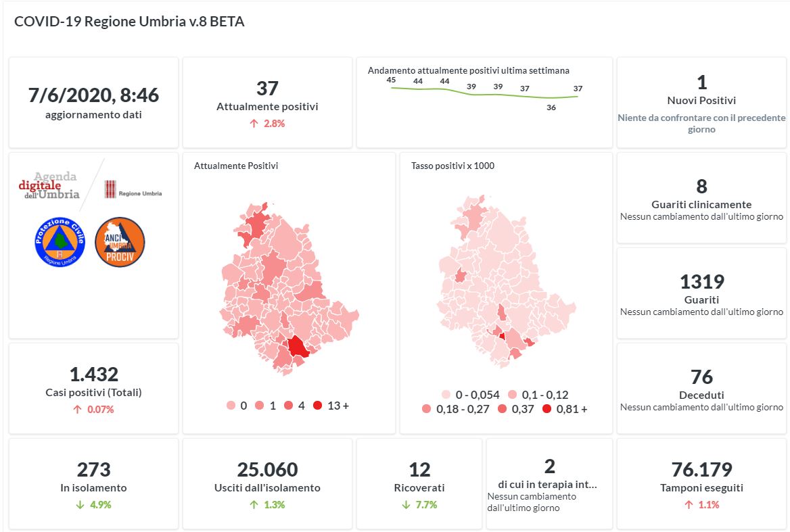Select the 0,81 + legend swatch
This screenshot has height=532, width=790.
point(547,409)
